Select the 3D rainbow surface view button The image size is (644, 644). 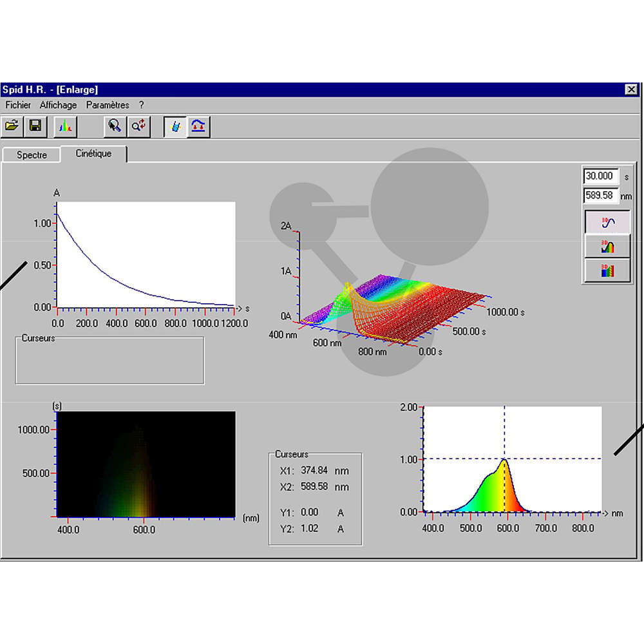(607, 247)
